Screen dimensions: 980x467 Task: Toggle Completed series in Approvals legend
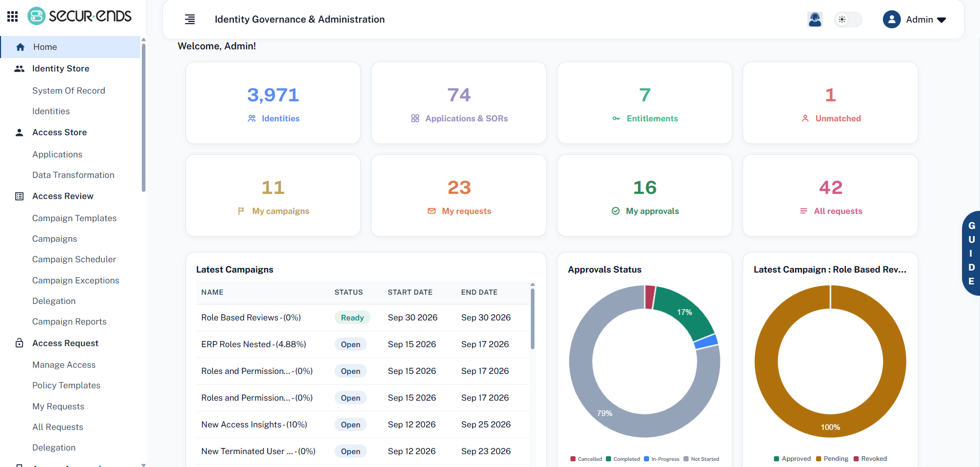click(623, 459)
